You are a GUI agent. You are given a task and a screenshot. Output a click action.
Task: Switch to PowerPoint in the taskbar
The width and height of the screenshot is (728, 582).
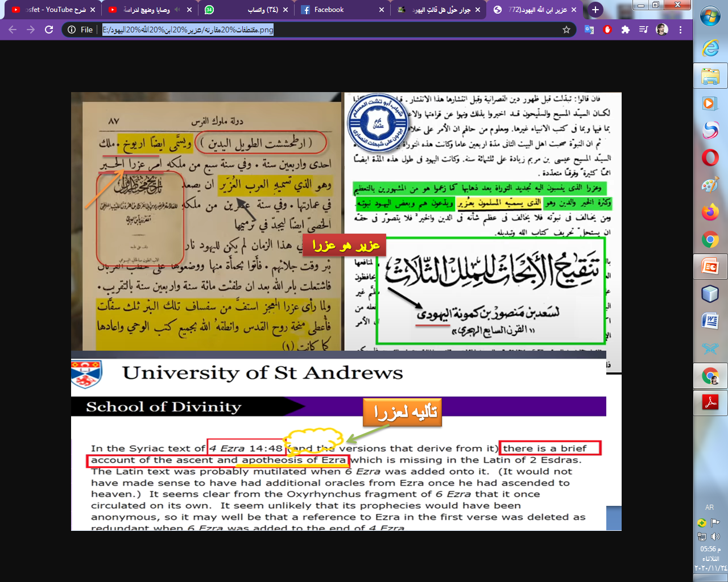[x=710, y=267]
